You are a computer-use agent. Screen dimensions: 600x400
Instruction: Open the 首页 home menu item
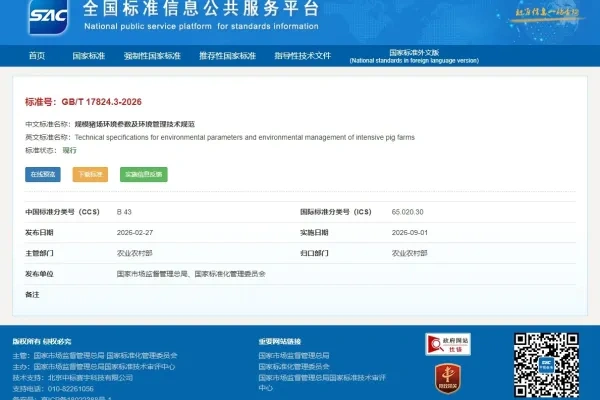coord(37,56)
